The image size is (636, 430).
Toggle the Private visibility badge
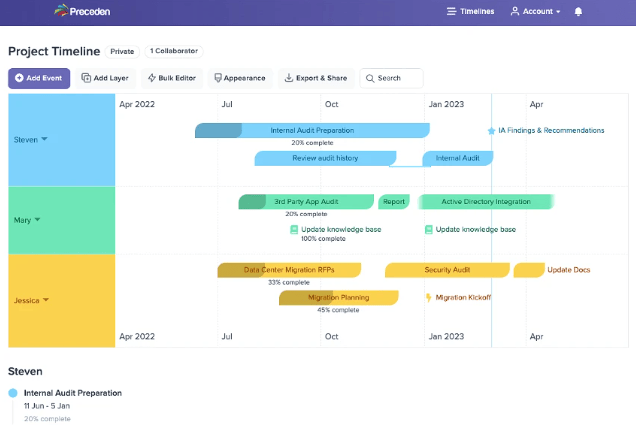pyautogui.click(x=122, y=51)
